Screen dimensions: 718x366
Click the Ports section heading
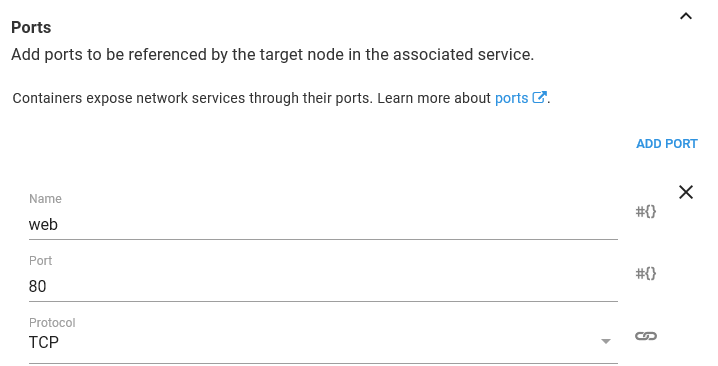tap(31, 27)
